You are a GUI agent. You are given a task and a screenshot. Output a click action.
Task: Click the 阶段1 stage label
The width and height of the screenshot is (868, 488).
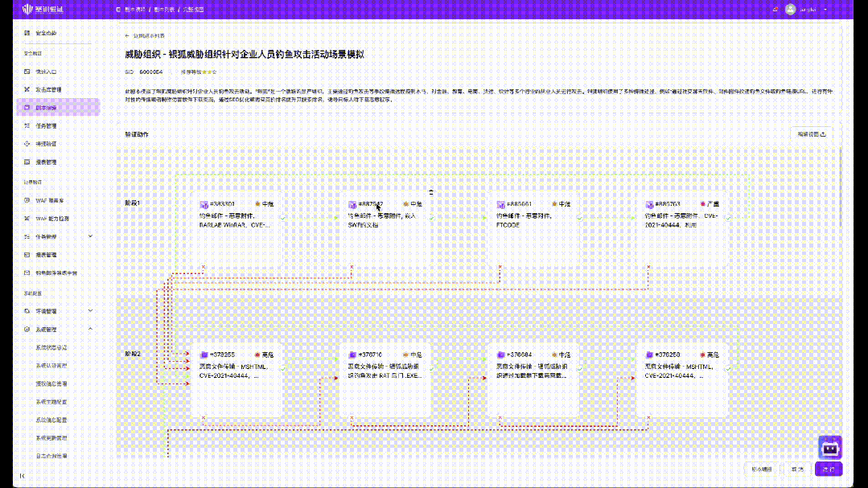point(132,203)
